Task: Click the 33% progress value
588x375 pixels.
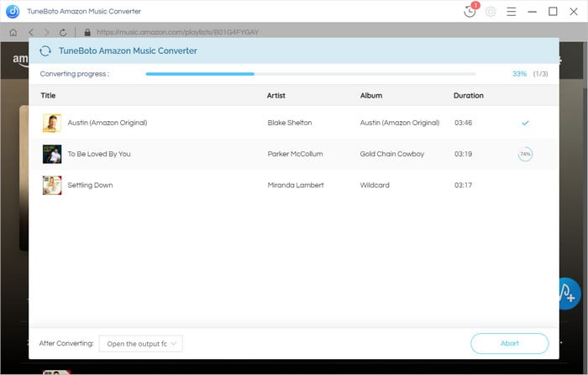Action: (519, 74)
